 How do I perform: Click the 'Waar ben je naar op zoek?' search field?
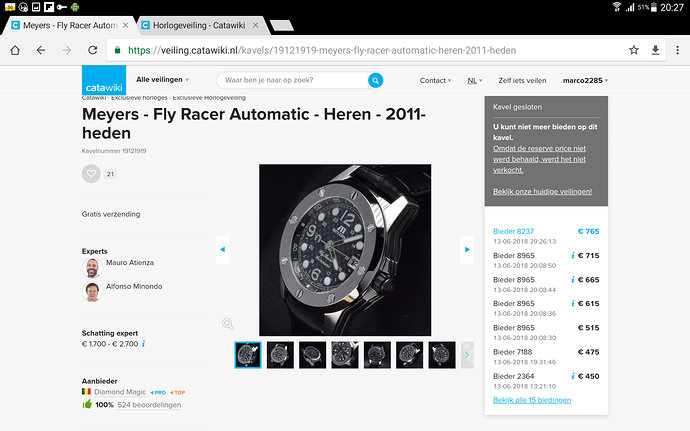292,80
